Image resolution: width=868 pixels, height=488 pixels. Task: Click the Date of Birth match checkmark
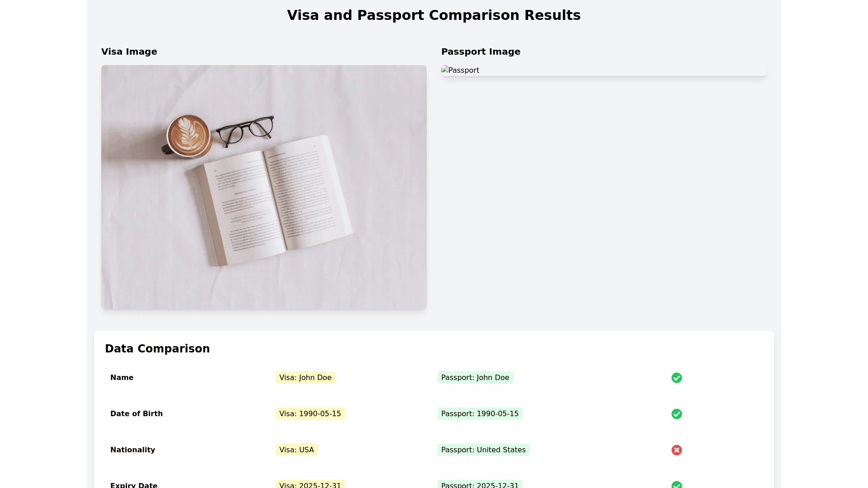676,414
